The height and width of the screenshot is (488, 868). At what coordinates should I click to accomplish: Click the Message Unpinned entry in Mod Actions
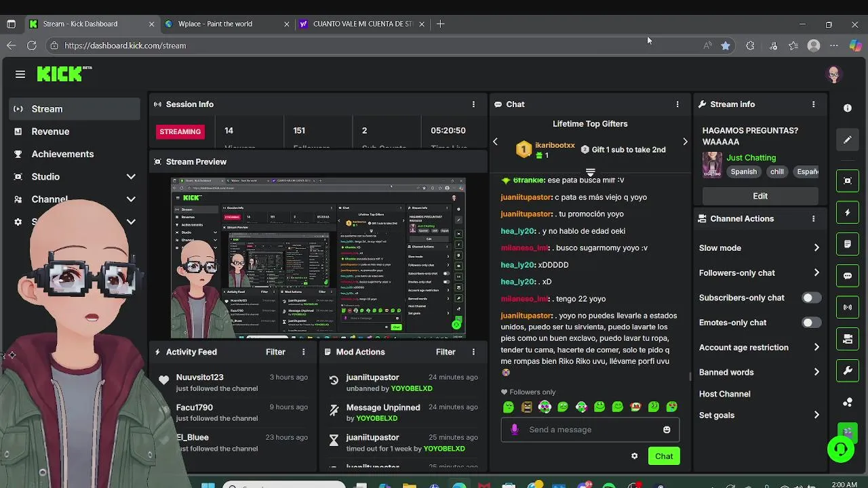click(383, 407)
